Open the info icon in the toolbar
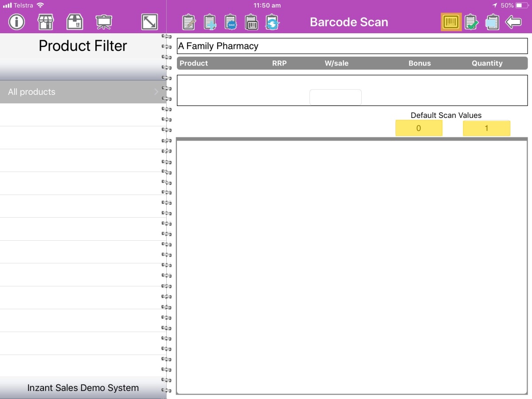This screenshot has height=399, width=532. click(x=17, y=22)
